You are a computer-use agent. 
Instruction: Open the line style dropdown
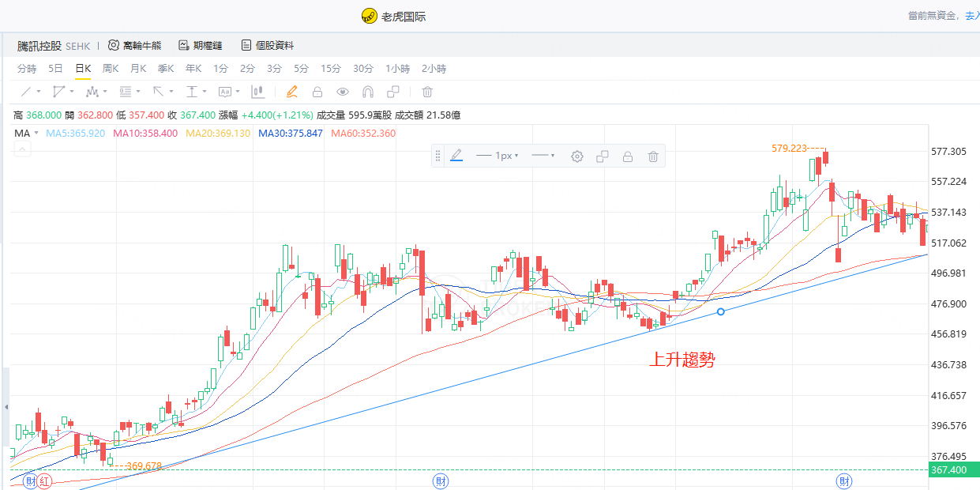pyautogui.click(x=543, y=156)
